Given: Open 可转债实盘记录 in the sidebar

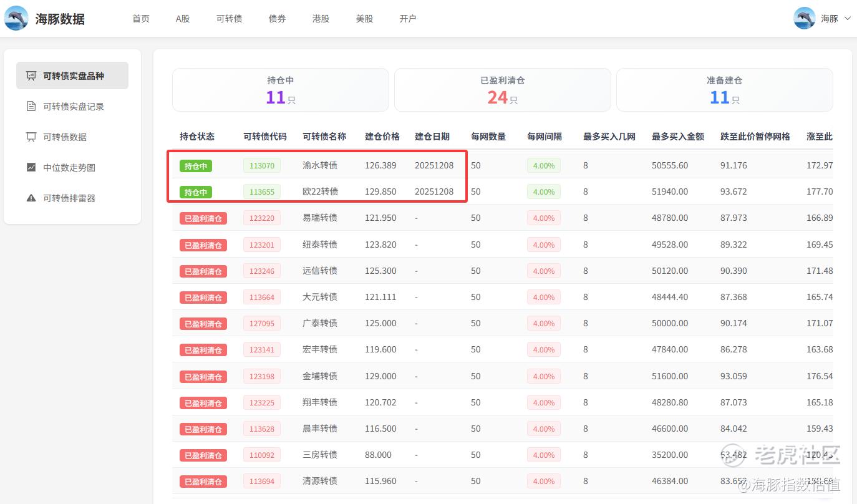Looking at the screenshot, I should pos(72,106).
